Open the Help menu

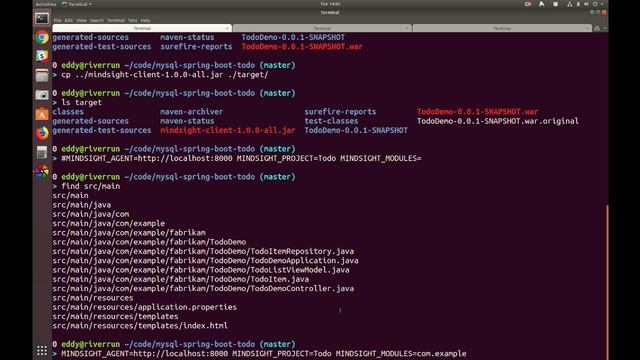coord(145,20)
